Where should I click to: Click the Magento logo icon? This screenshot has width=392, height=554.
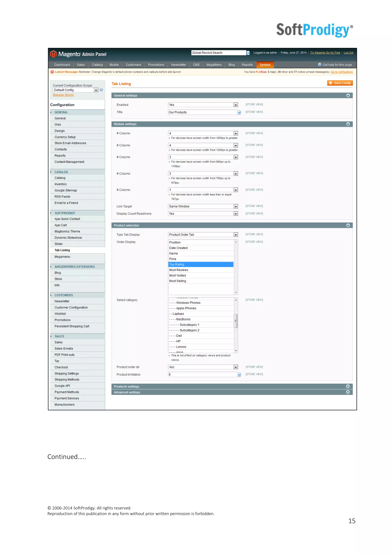(53, 54)
